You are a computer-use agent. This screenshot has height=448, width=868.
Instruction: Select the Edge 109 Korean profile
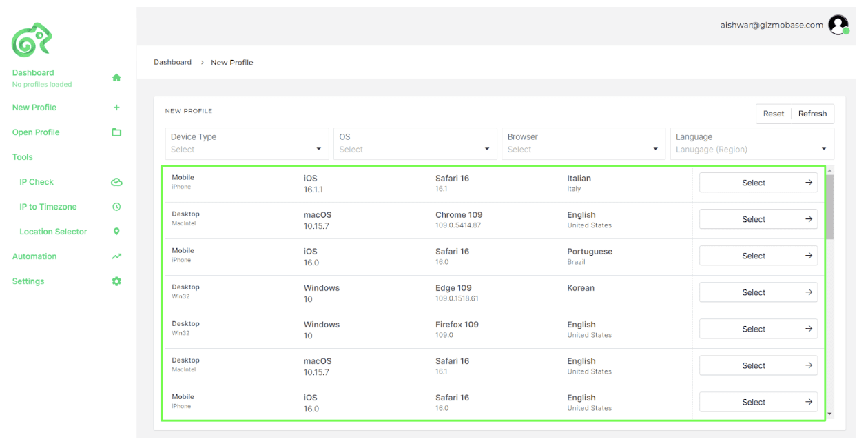tap(758, 292)
